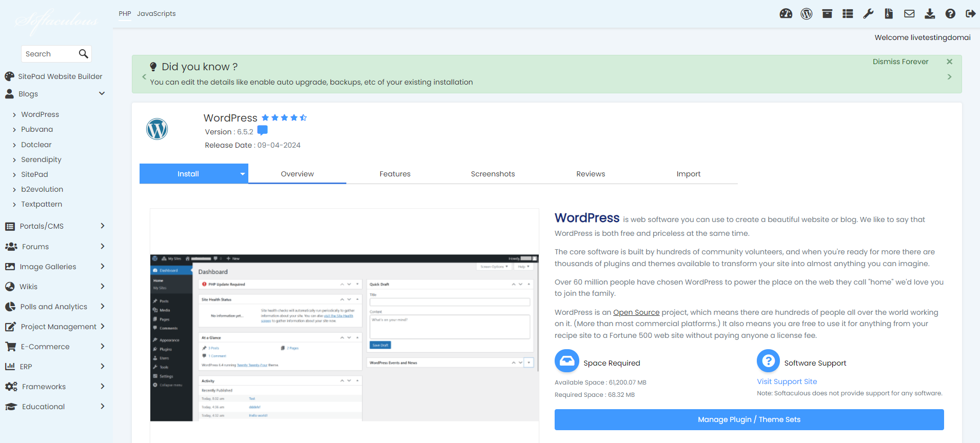The width and height of the screenshot is (980, 443).
Task: Click the search magnifier icon
Action: [83, 54]
